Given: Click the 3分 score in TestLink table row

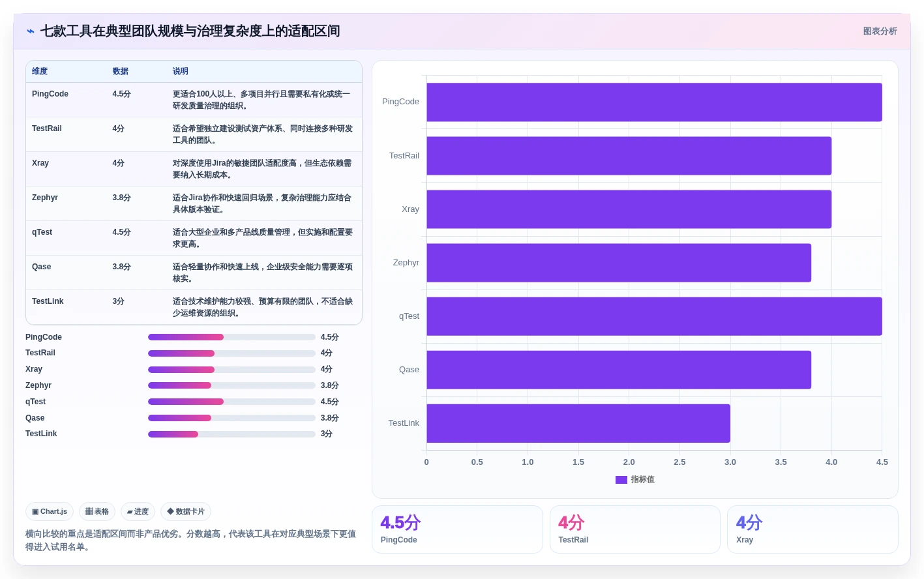Looking at the screenshot, I should (118, 301).
